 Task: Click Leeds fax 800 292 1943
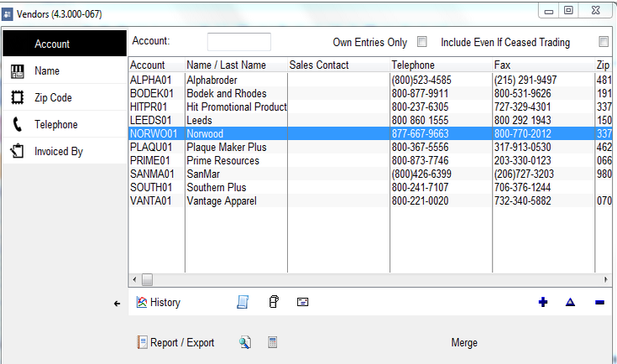coord(522,120)
